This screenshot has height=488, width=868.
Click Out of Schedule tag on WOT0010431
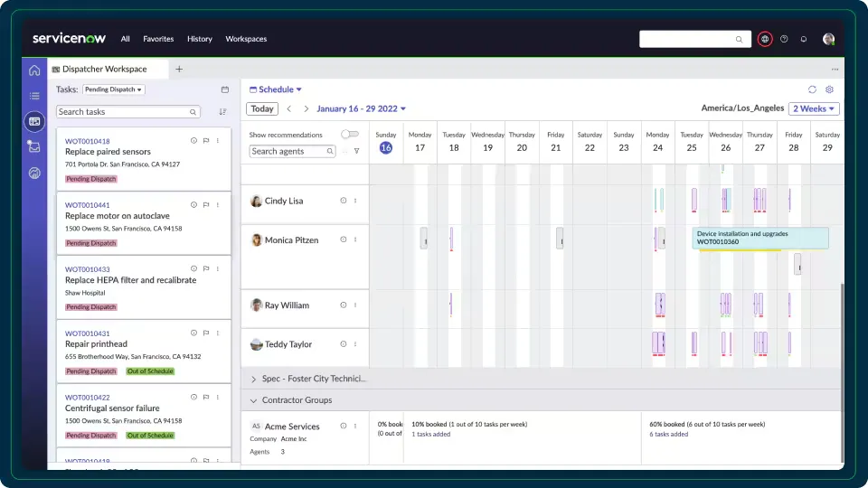(x=150, y=371)
